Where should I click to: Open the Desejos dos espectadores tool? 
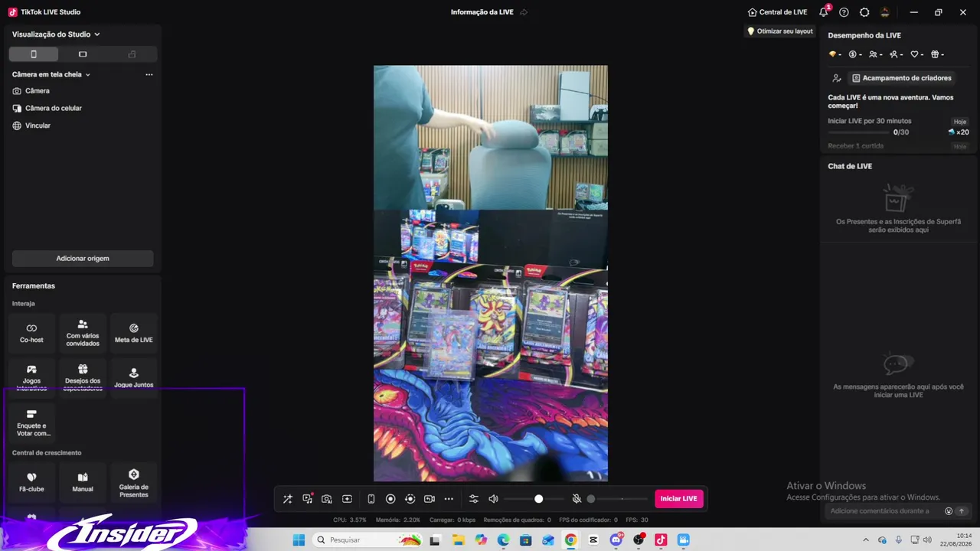(x=83, y=378)
